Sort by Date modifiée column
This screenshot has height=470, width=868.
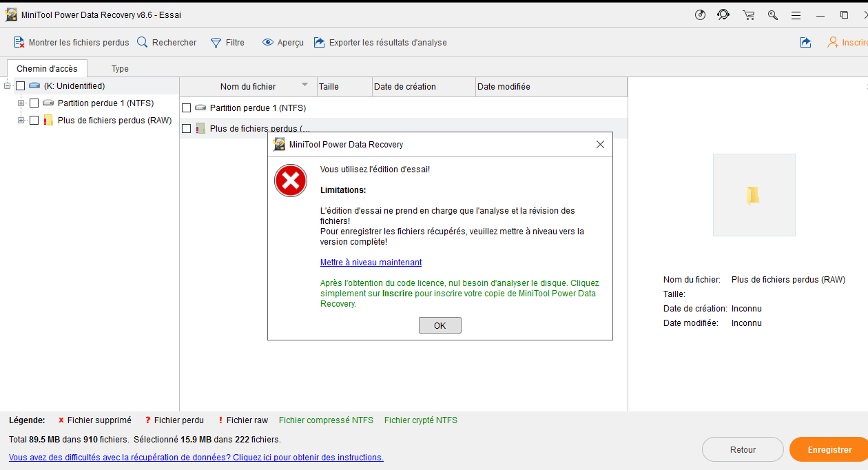551,87
